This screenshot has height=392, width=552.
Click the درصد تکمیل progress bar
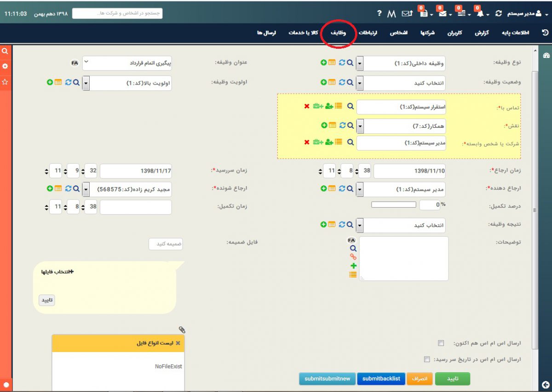click(393, 205)
